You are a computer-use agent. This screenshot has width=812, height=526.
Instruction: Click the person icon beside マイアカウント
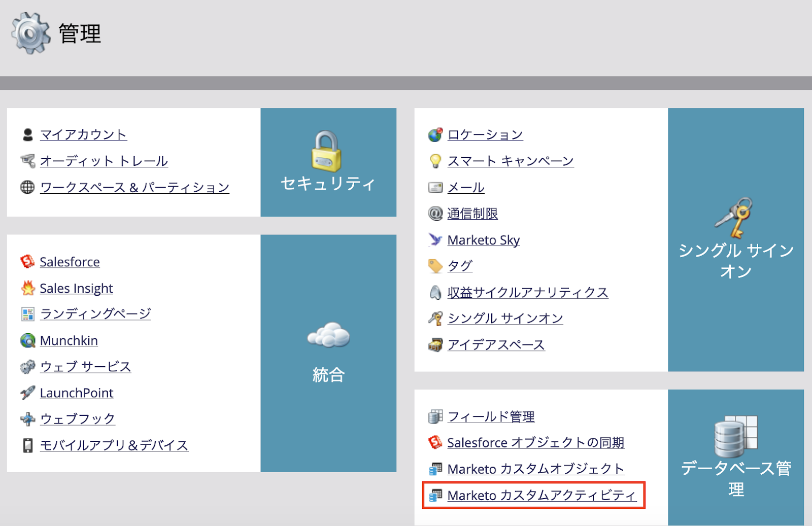[27, 134]
